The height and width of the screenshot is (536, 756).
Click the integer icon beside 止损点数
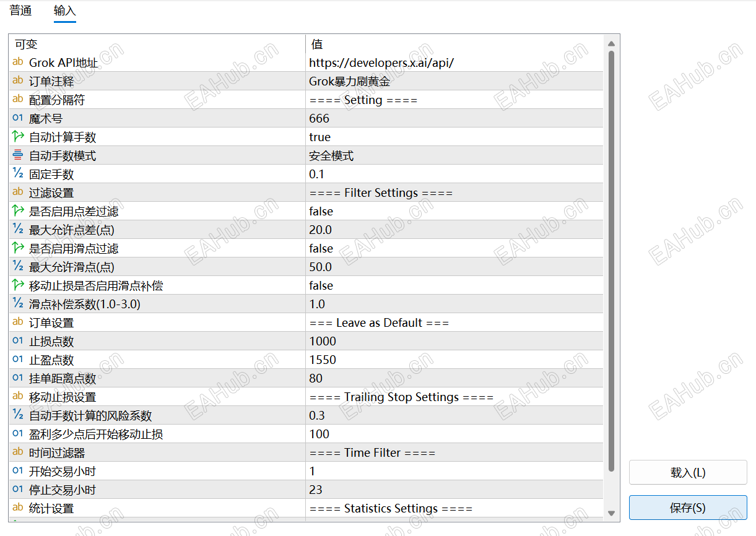(x=17, y=340)
